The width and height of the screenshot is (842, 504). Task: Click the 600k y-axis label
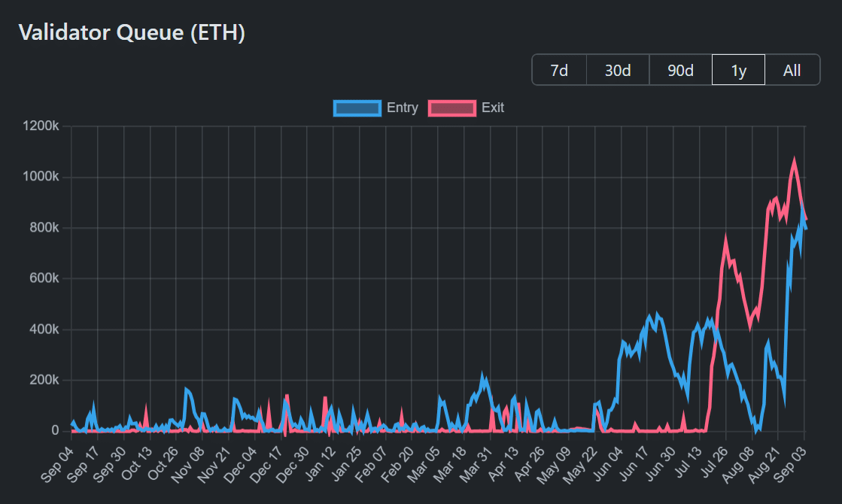pos(44,278)
